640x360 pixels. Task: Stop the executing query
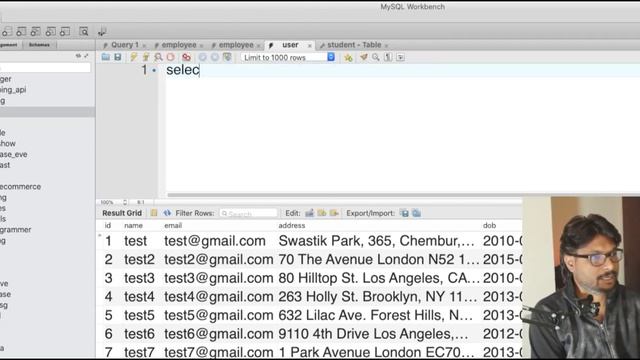pos(170,57)
